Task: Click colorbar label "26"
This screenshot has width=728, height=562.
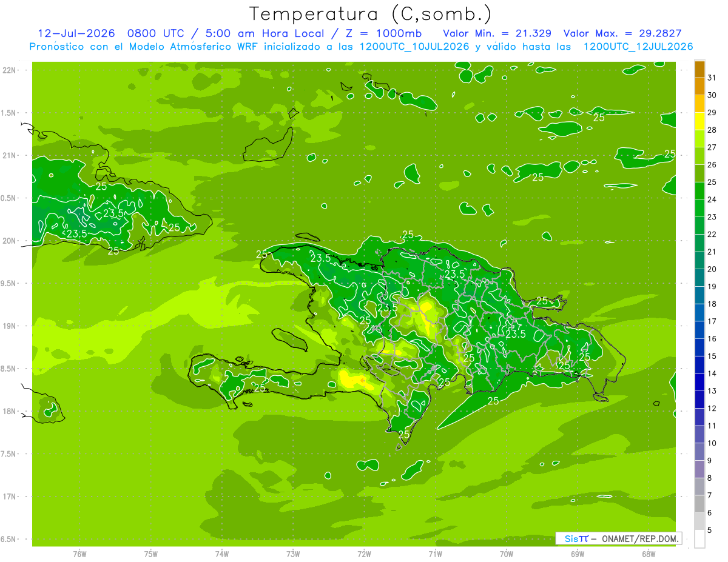Action: click(x=712, y=165)
